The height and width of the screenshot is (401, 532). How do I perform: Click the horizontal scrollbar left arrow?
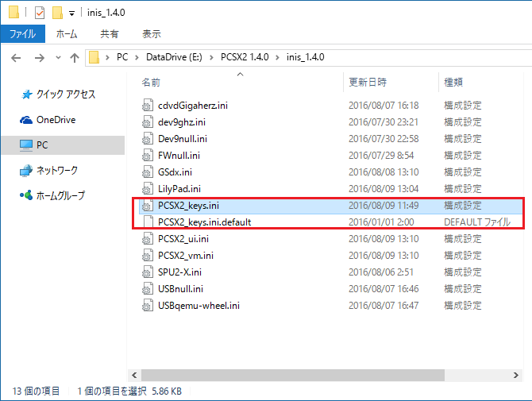(134, 376)
